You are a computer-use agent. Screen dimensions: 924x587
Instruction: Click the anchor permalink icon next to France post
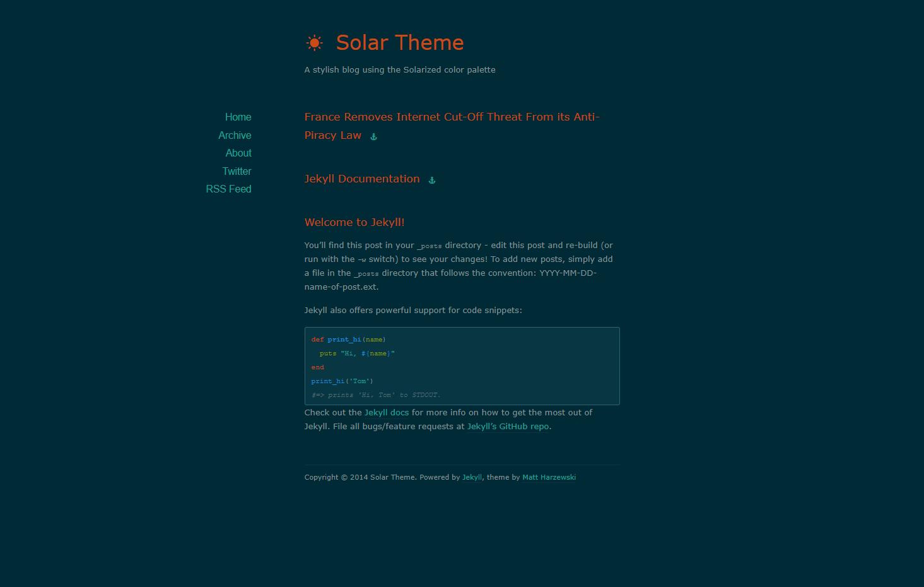(373, 136)
